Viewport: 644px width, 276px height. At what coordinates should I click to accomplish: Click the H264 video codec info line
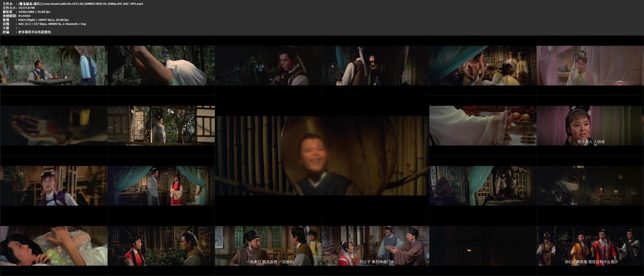(43, 20)
